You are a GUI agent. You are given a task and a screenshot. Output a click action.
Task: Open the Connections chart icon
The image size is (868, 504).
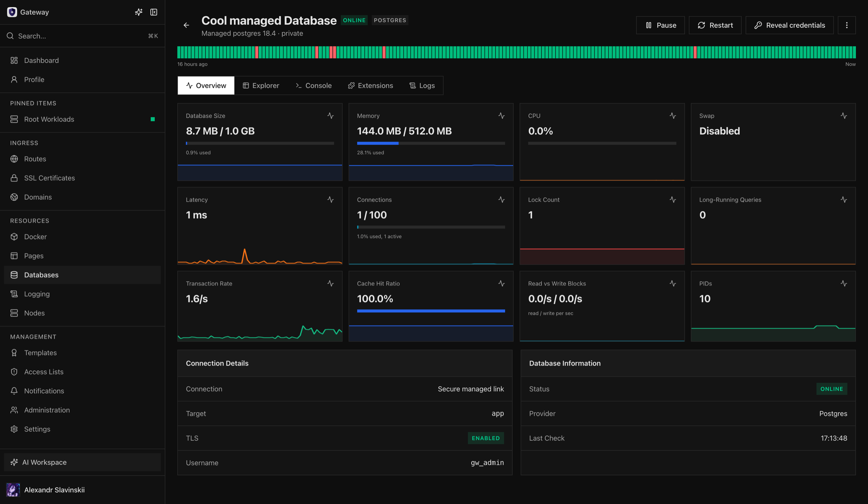(x=502, y=200)
